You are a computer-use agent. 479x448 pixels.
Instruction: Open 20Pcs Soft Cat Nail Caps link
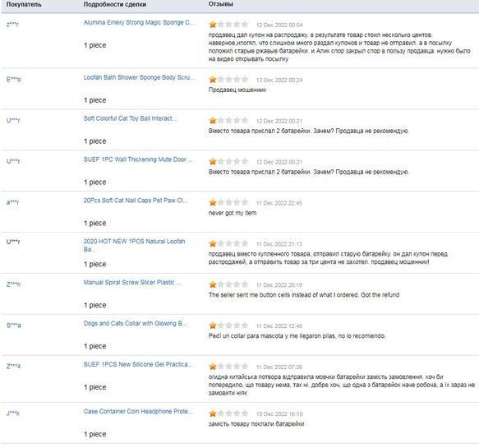coord(136,201)
